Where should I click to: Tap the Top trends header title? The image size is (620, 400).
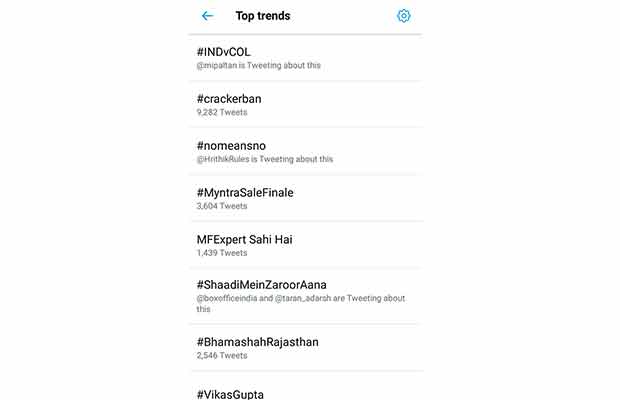262,16
